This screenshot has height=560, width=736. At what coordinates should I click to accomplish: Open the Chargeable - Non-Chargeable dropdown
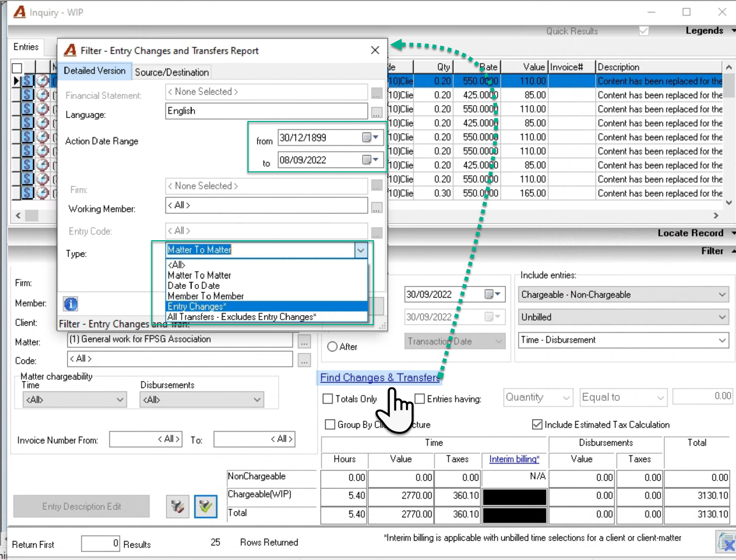coord(623,295)
